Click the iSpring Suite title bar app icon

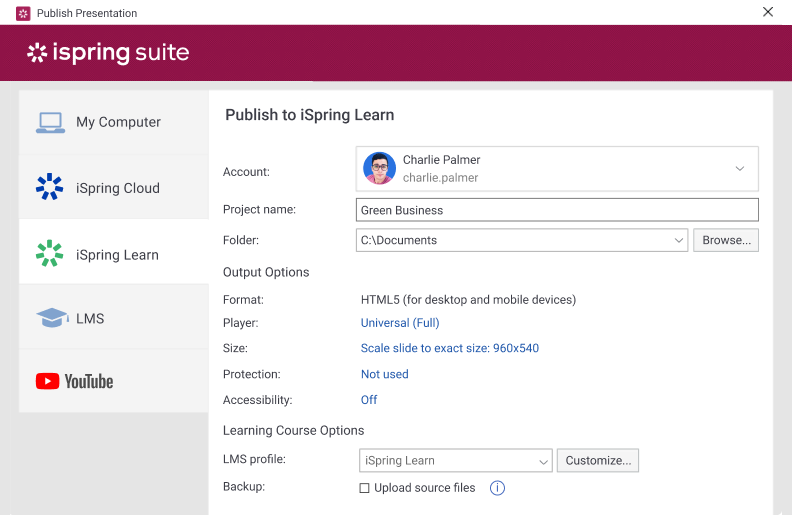pos(23,13)
